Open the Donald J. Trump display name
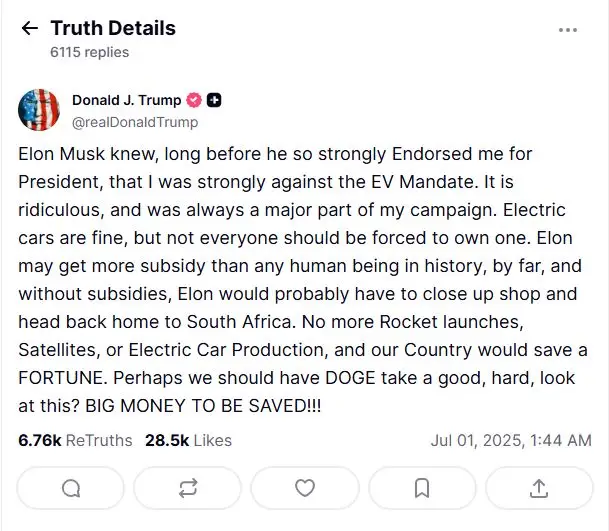The image size is (609, 531). point(126,100)
